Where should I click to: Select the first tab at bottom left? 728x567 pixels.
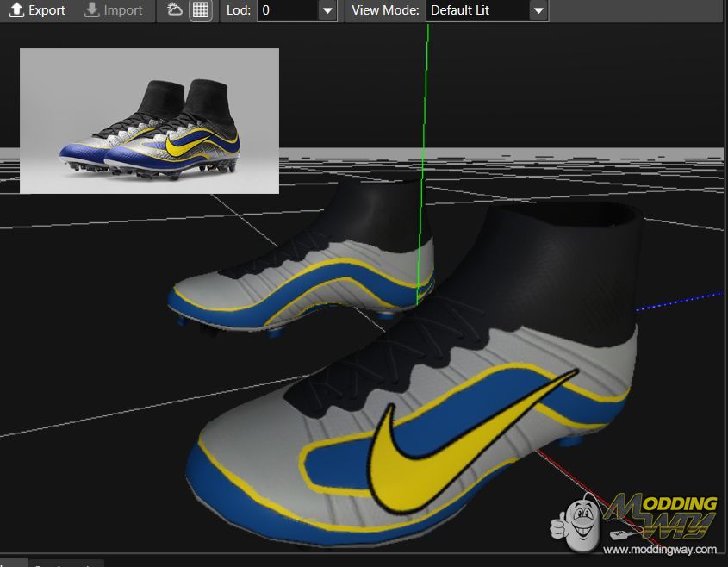[12, 563]
